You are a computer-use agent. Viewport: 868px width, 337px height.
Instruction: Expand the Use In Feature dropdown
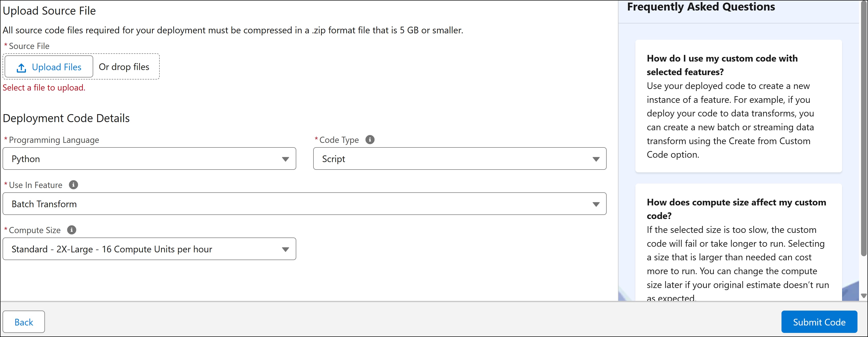coord(596,204)
